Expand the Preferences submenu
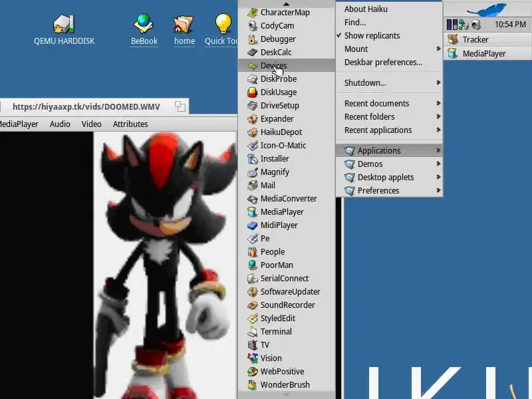Screen dimensions: 532x399 [x=389, y=190]
